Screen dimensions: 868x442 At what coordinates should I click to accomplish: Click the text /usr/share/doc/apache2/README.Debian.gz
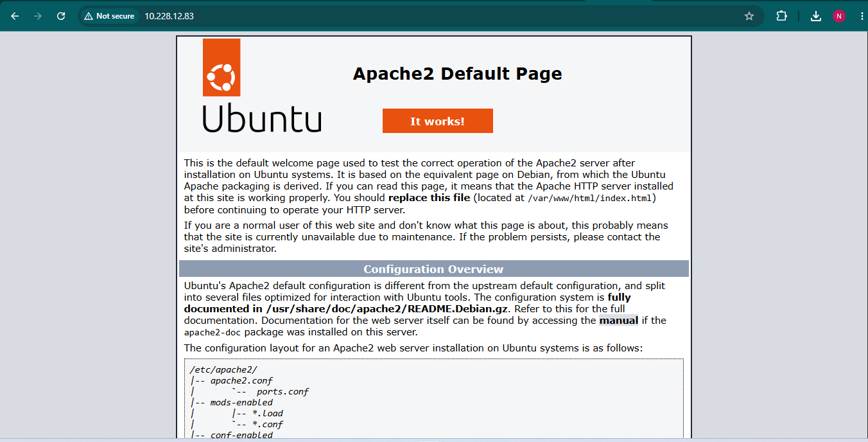pos(388,308)
